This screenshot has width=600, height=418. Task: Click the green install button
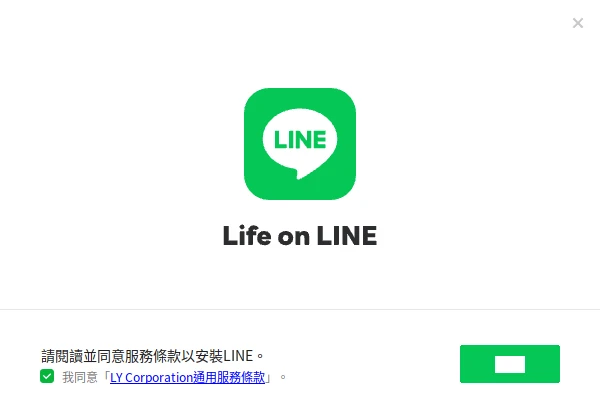click(510, 364)
